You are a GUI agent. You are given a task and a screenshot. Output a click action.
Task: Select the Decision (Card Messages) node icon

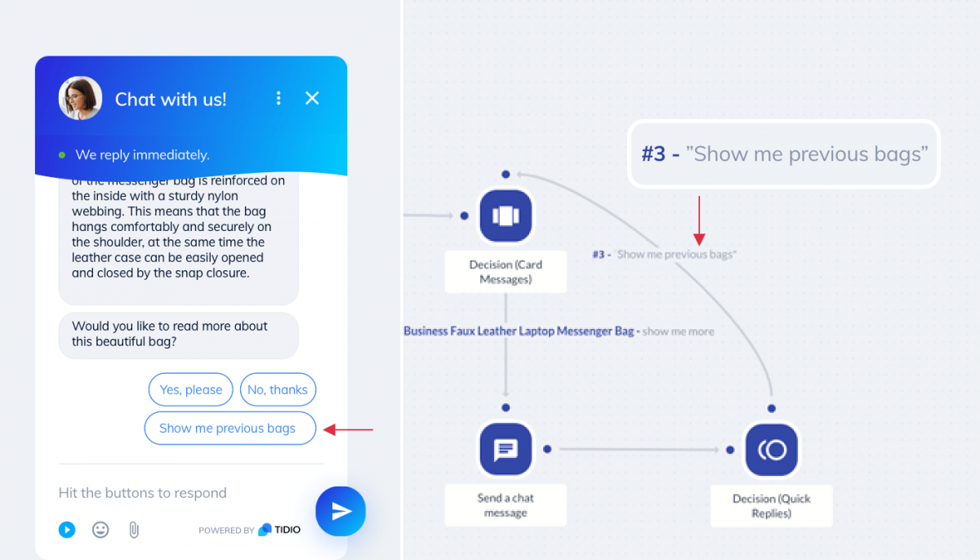tap(506, 216)
